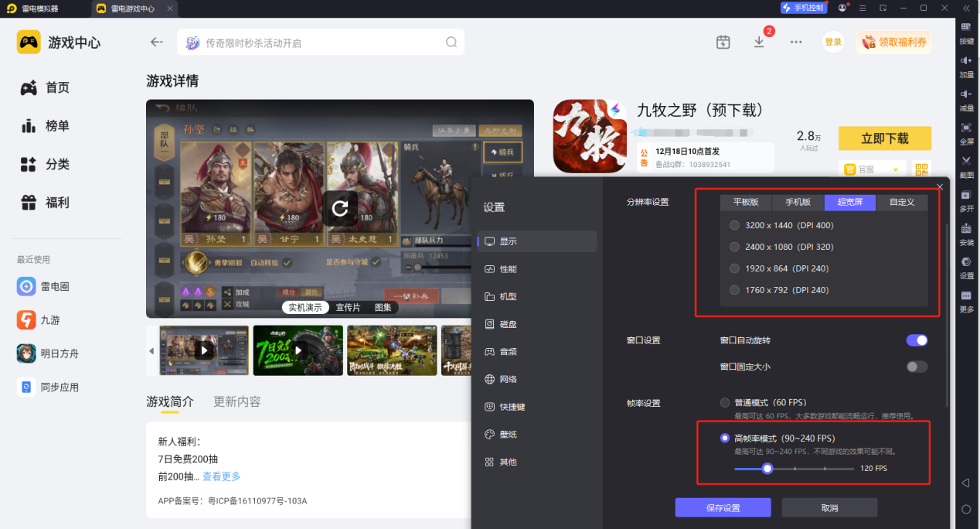Go back with the left arrow icon
Viewport: 980px width, 529px height.
[157, 43]
